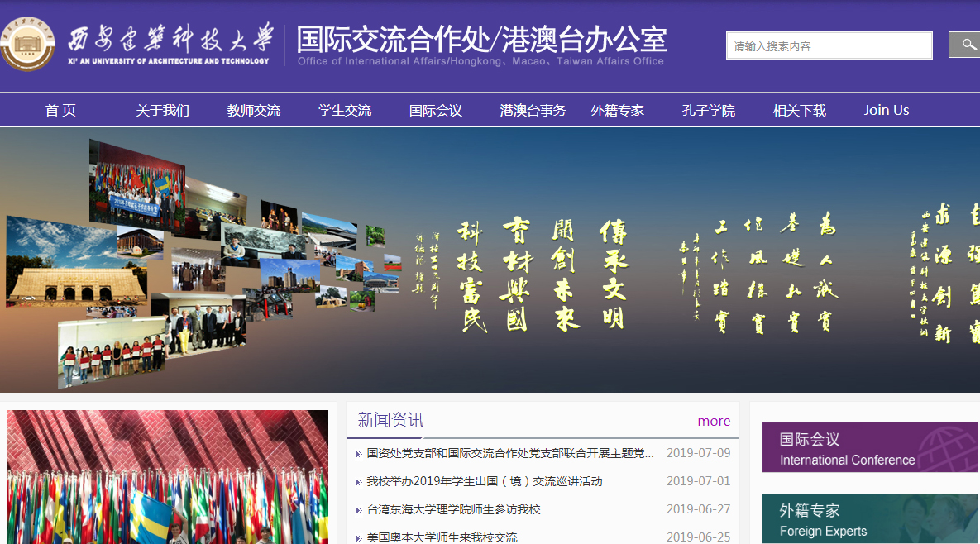Open news dated 2019-07-09 about 国资处党支部
This screenshot has height=544, width=980.
click(x=510, y=453)
